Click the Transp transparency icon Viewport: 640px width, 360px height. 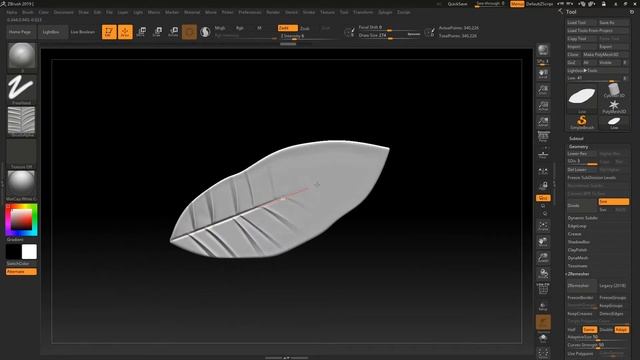543,306
